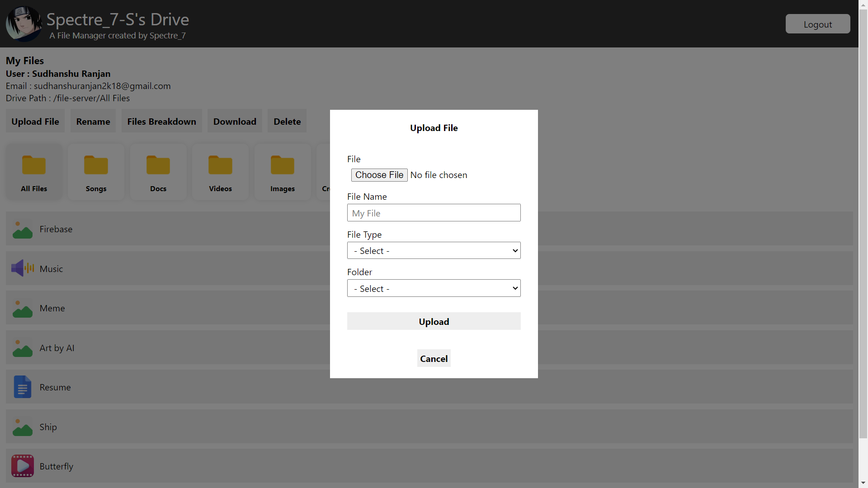Click the Ship file name text
Viewport: 868px width, 488px height.
48,427
